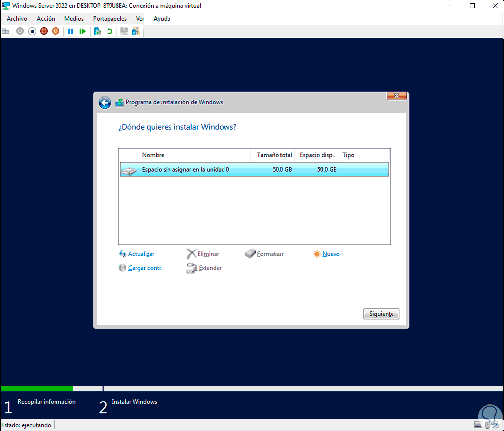Turn off the VM with the stop icon

(32, 31)
